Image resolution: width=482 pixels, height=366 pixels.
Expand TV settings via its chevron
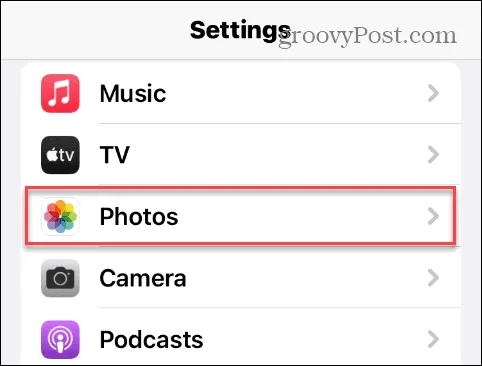pyautogui.click(x=433, y=155)
